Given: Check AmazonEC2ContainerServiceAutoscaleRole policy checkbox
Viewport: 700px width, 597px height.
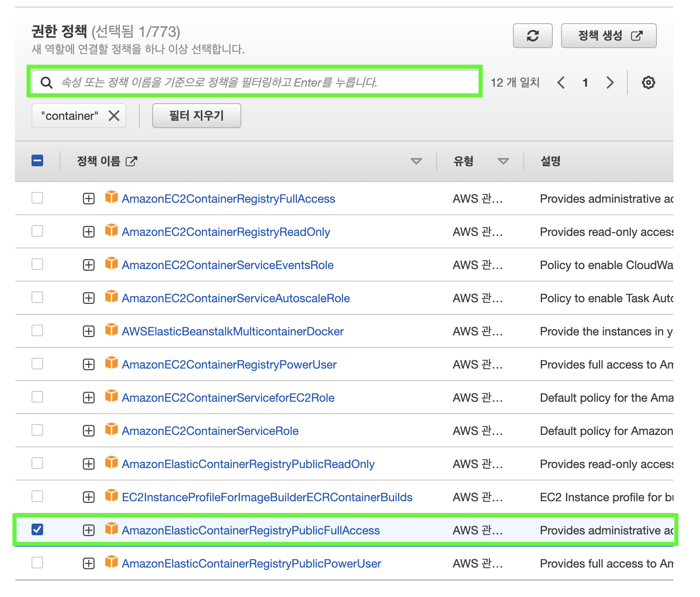Looking at the screenshot, I should [x=37, y=297].
